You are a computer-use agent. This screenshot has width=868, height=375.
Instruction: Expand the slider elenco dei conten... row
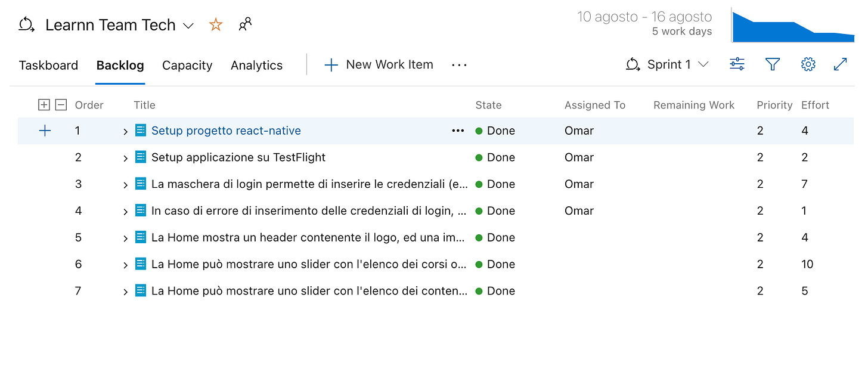click(x=125, y=292)
